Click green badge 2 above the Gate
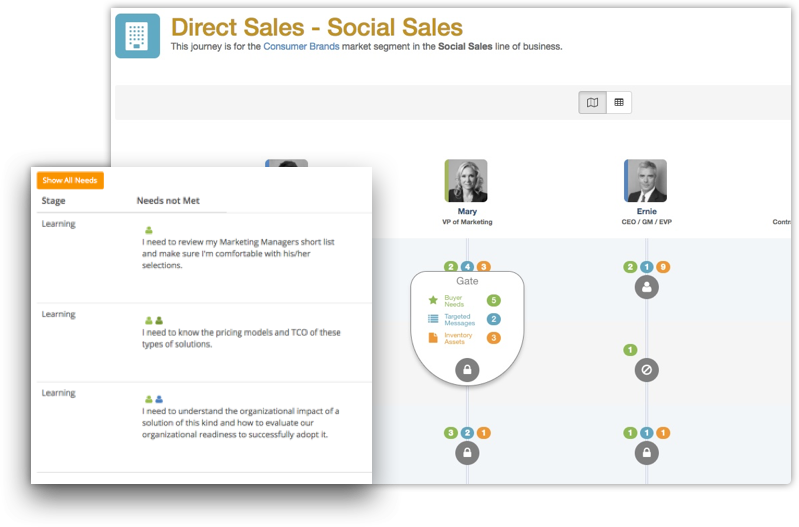Screen dimensions: 799x527 tap(450, 267)
